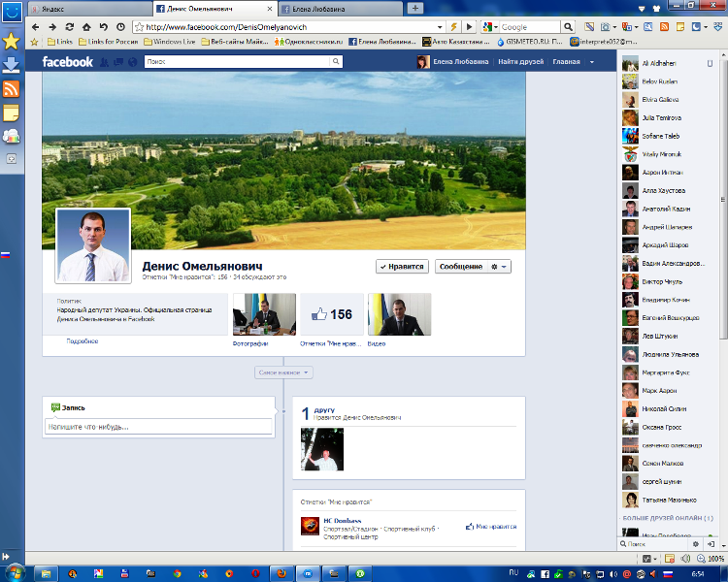The image size is (728, 582).
Task: Open chat settings gear in the chat sidebar
Action: (696, 544)
